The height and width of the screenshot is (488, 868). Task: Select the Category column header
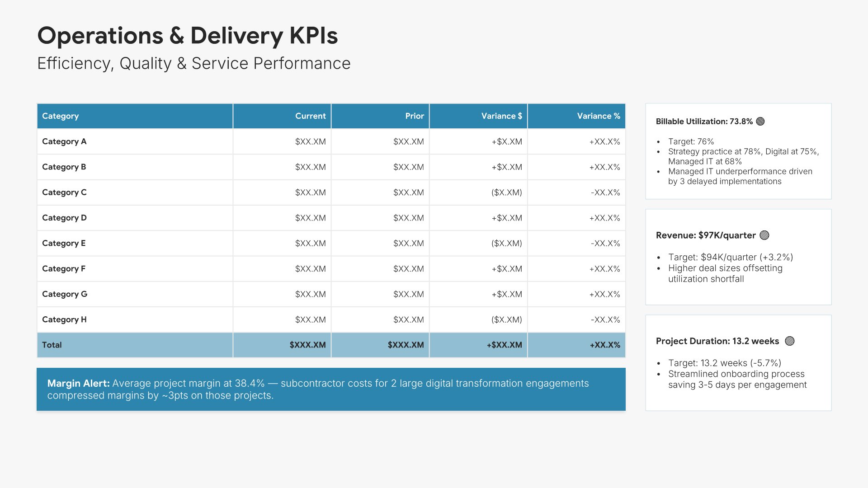click(61, 116)
